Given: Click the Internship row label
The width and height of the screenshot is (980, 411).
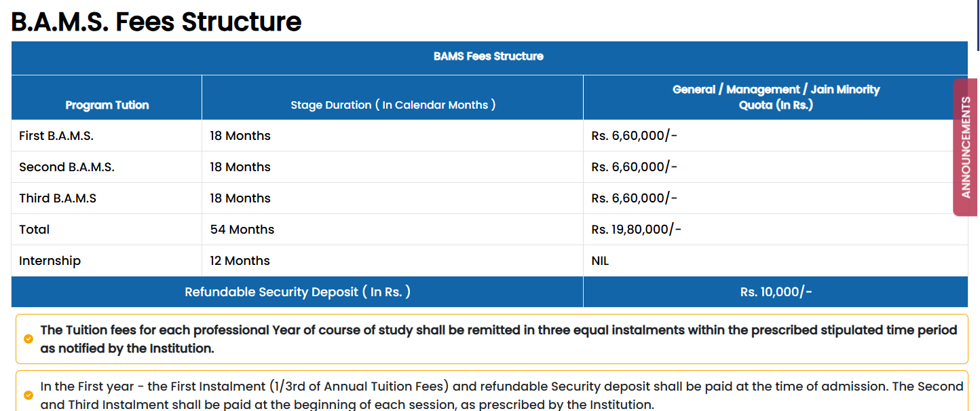Looking at the screenshot, I should [50, 261].
